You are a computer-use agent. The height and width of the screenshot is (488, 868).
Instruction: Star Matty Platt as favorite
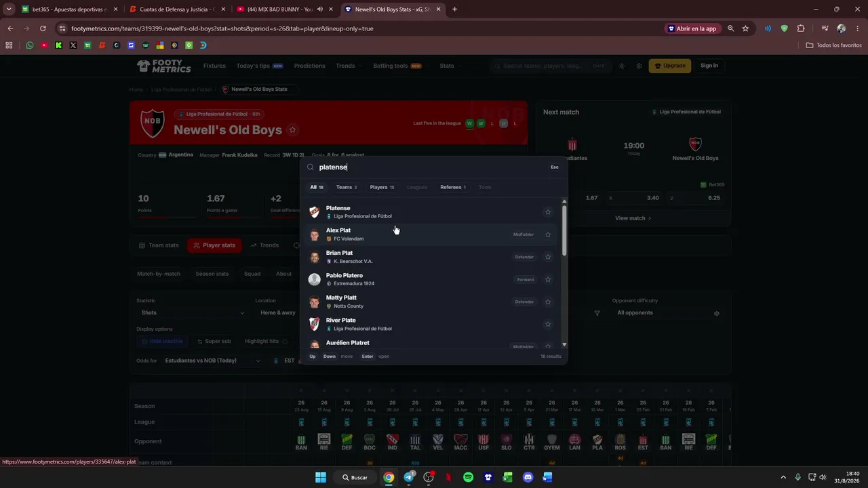[x=548, y=302]
